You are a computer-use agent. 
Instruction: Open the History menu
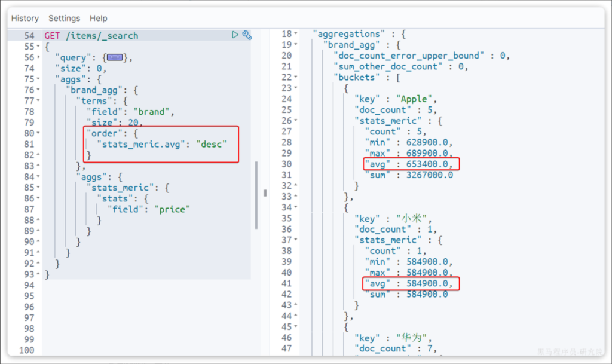(x=25, y=19)
